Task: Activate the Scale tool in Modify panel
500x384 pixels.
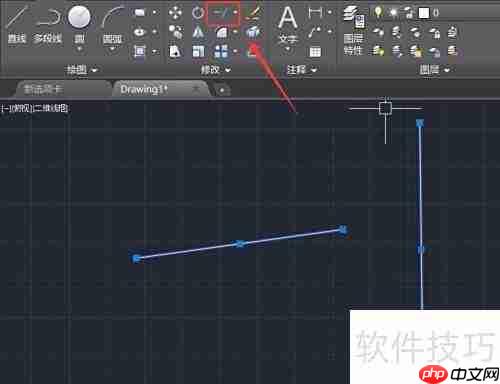Action: click(198, 51)
